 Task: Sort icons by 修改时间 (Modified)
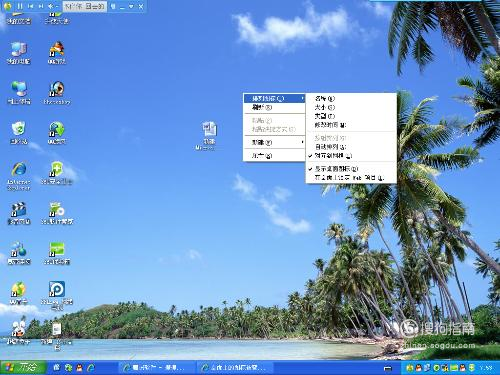coord(351,125)
